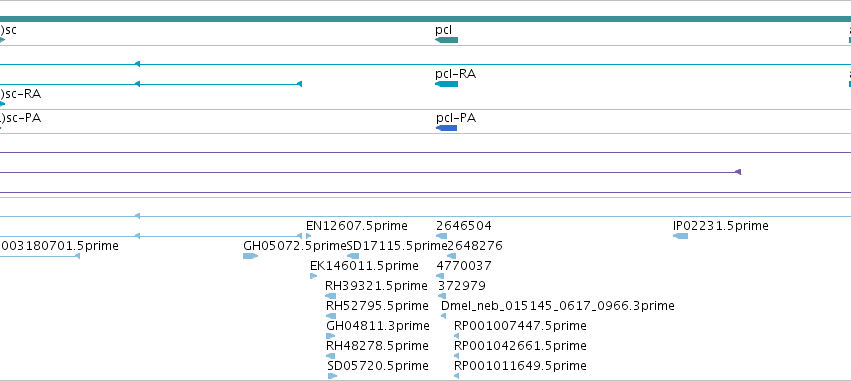The image size is (851, 381).
Task: Click the RP001007447.5prime feature label
Action: tap(520, 326)
